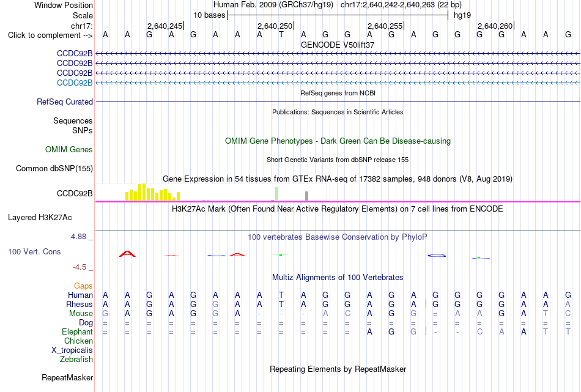Click the gray bar in GTEx expression chart
This screenshot has height=392, width=581.
point(306,196)
